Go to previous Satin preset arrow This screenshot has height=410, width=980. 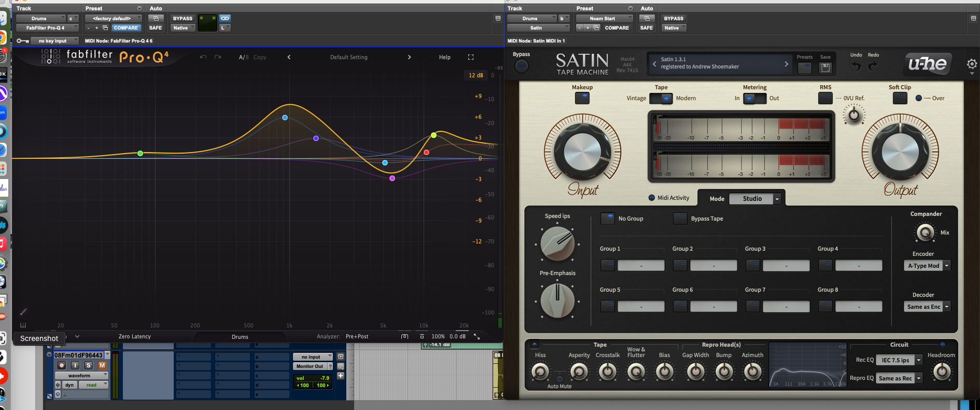654,64
